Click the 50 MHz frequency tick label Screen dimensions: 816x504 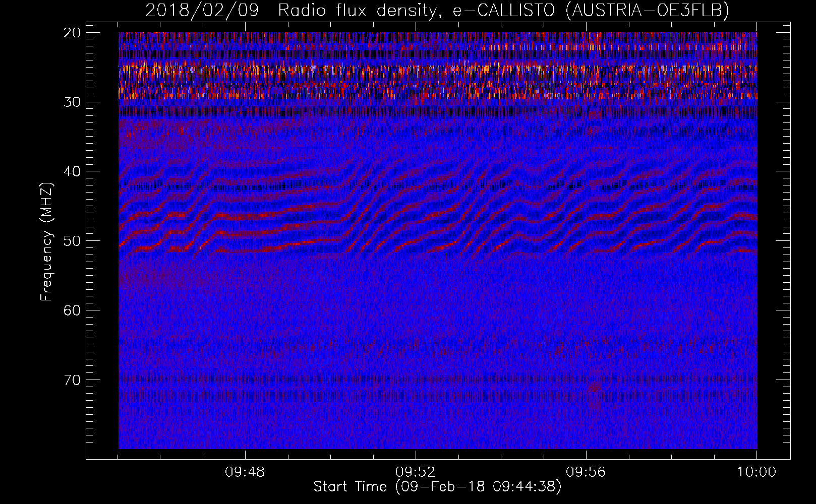tap(73, 241)
